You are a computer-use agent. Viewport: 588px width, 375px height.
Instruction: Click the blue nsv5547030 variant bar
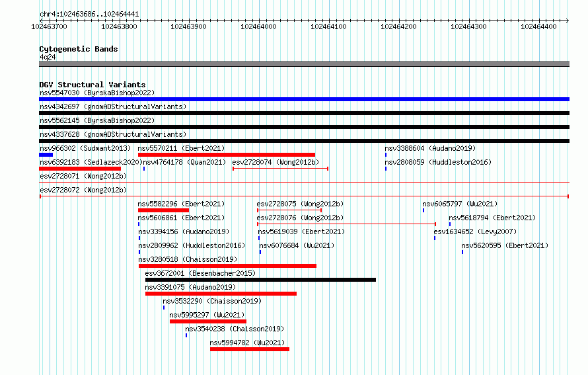(x=304, y=99)
